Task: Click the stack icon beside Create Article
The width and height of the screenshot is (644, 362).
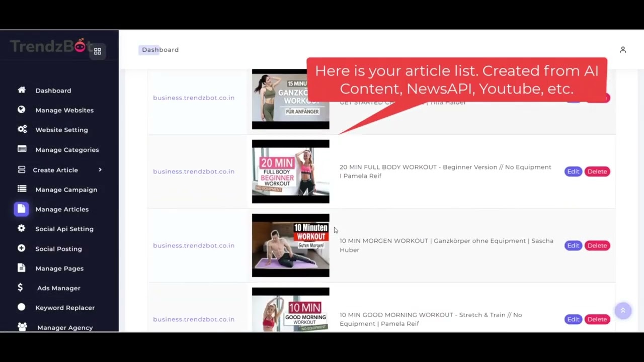Action: pyautogui.click(x=22, y=170)
